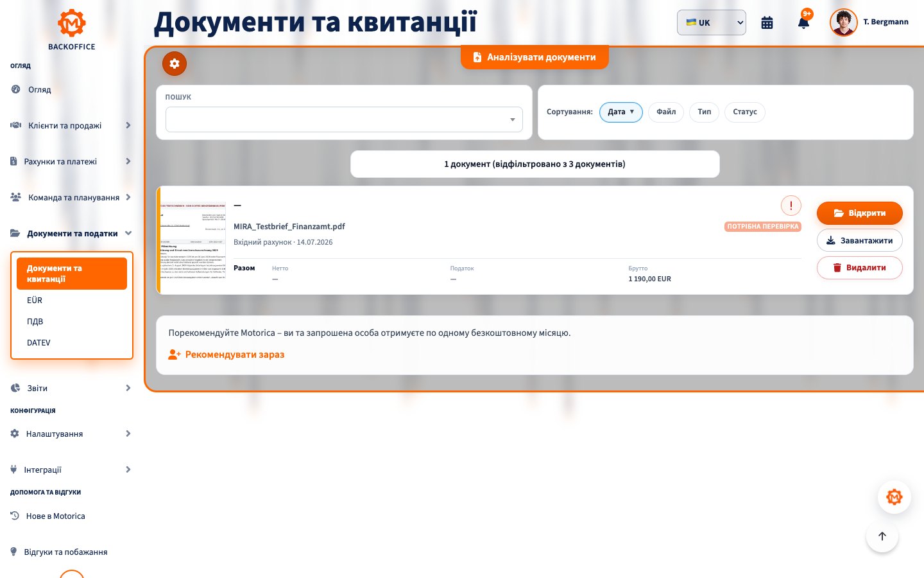
Task: Open Відгуки та побажання menu item
Action: 65,552
